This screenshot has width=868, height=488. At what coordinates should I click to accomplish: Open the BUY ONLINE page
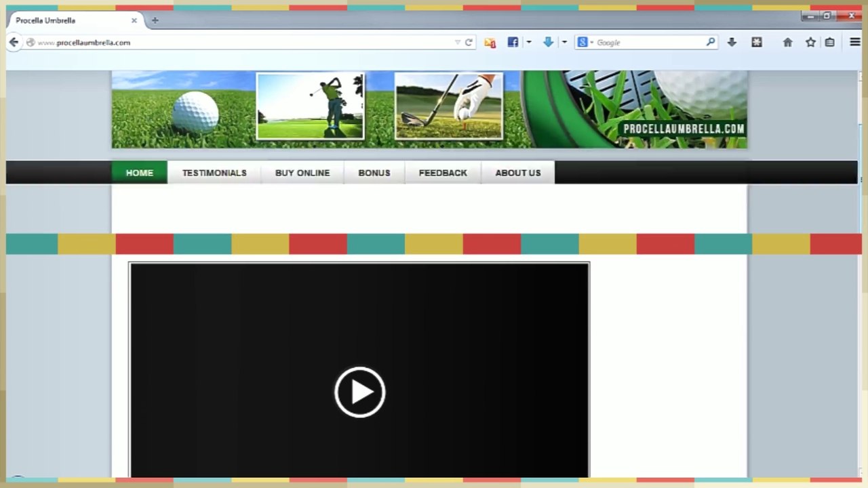pos(302,173)
